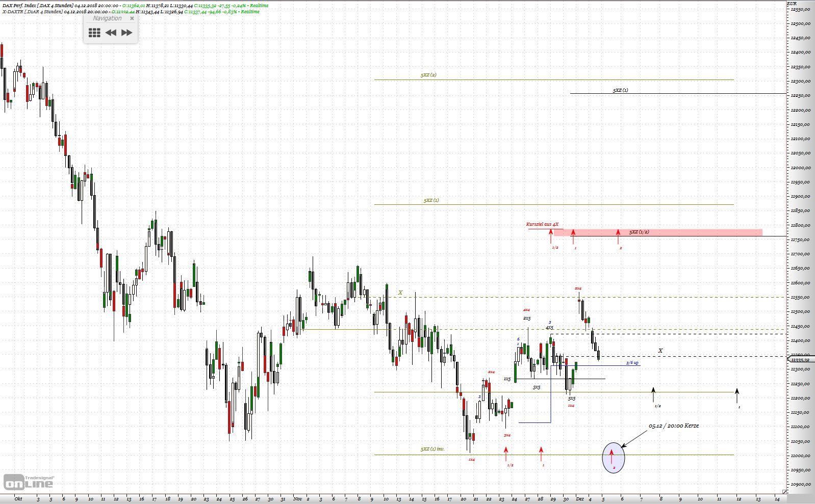The width and height of the screenshot is (815, 504).
Task: Select the blue ellipse around red arrow 2
Action: 614,457
